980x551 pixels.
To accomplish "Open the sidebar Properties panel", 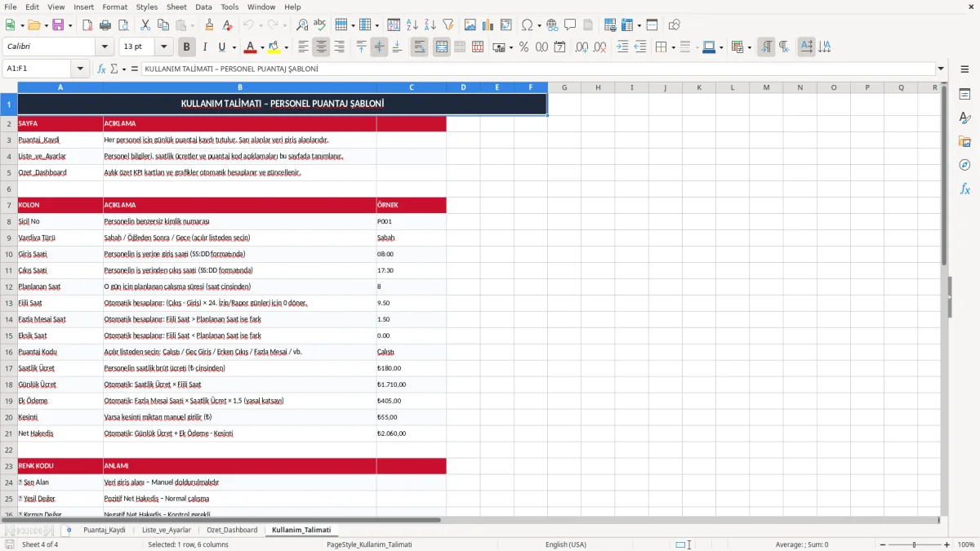I will pos(964,94).
